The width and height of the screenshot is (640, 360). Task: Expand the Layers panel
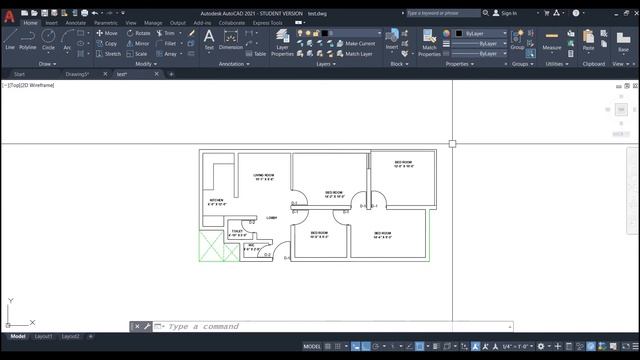[x=326, y=64]
